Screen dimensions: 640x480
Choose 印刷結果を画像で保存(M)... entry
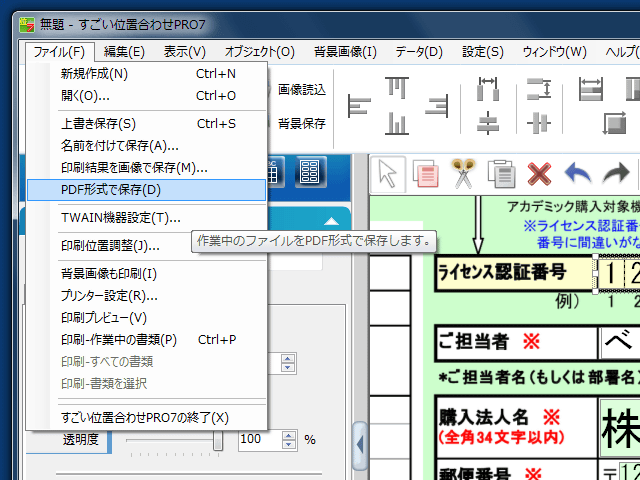click(147, 168)
